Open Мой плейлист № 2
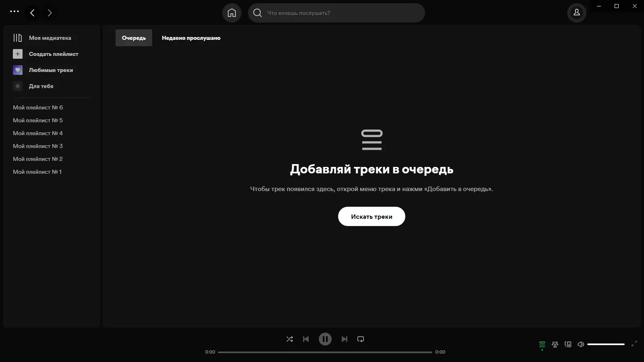The width and height of the screenshot is (644, 362). click(38, 159)
